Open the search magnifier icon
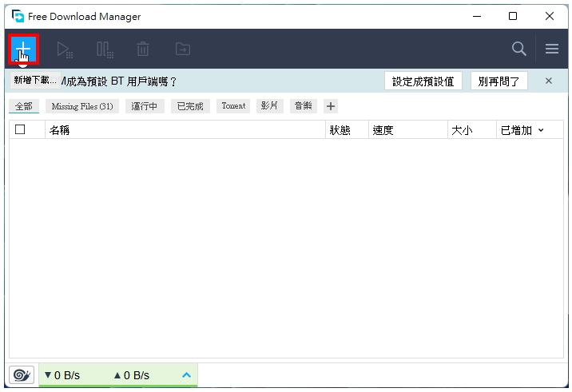 [518, 49]
